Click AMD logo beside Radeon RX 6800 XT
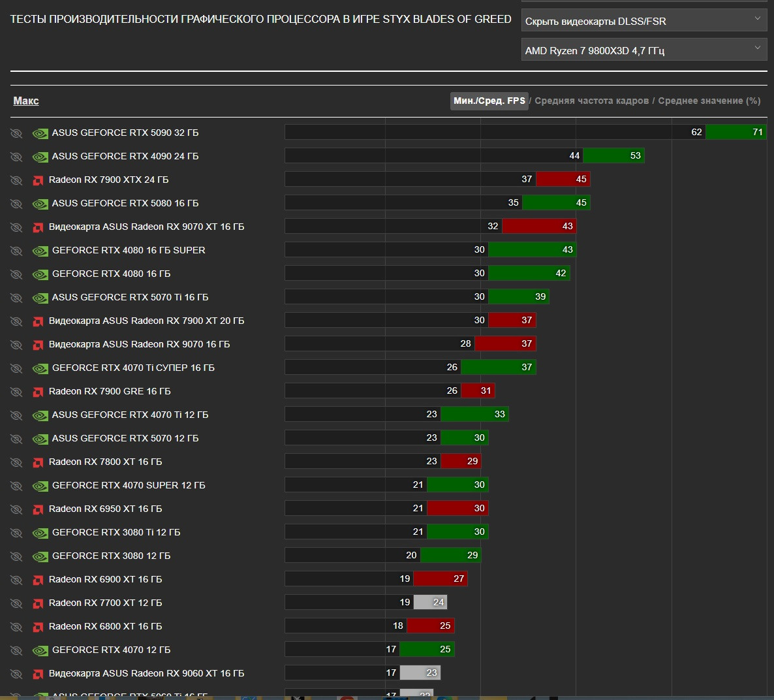The width and height of the screenshot is (774, 700). (x=38, y=627)
